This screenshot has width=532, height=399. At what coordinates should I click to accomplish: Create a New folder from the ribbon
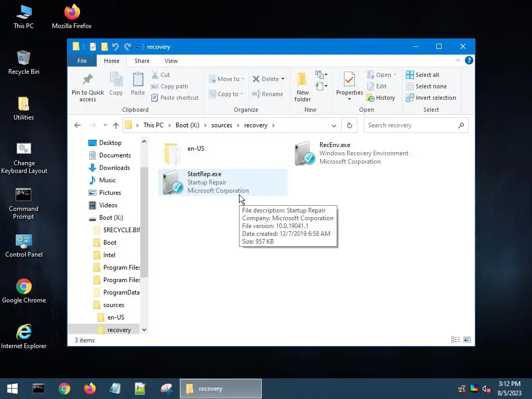pyautogui.click(x=302, y=87)
